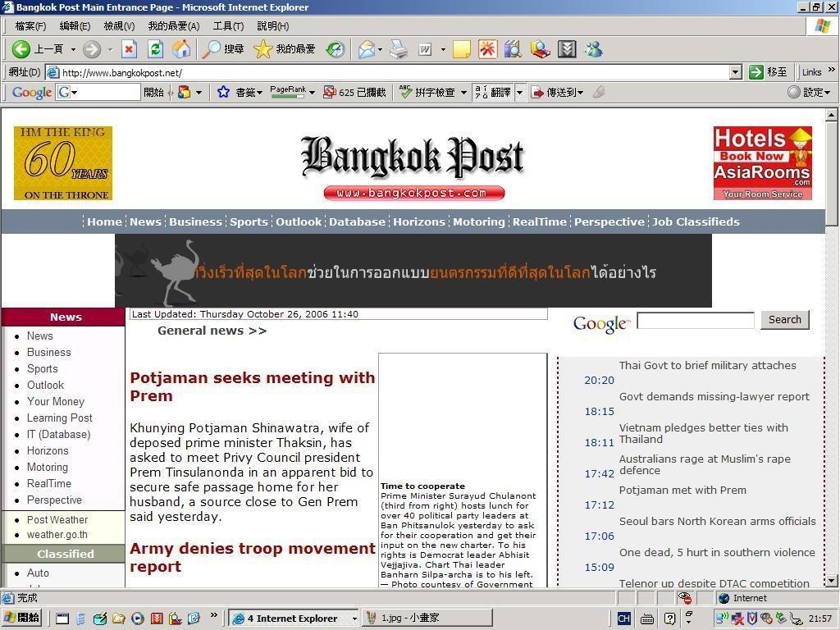
Task: Click the Stop loading icon
Action: point(129,49)
